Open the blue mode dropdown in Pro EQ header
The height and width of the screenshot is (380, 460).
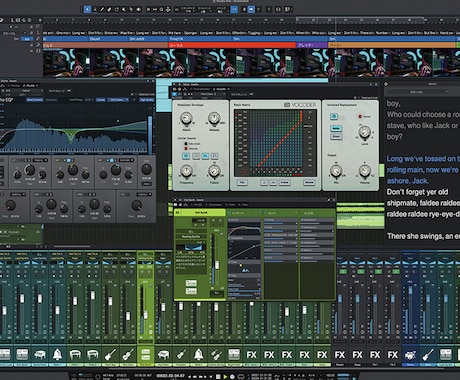tap(119, 100)
